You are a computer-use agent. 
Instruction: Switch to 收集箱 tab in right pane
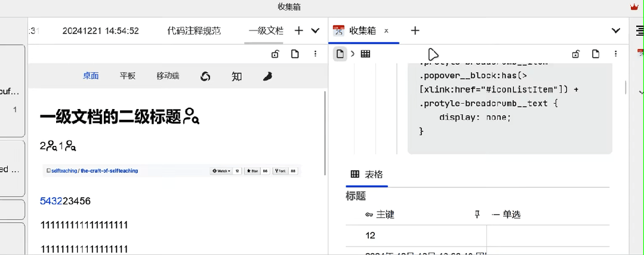[x=362, y=31]
